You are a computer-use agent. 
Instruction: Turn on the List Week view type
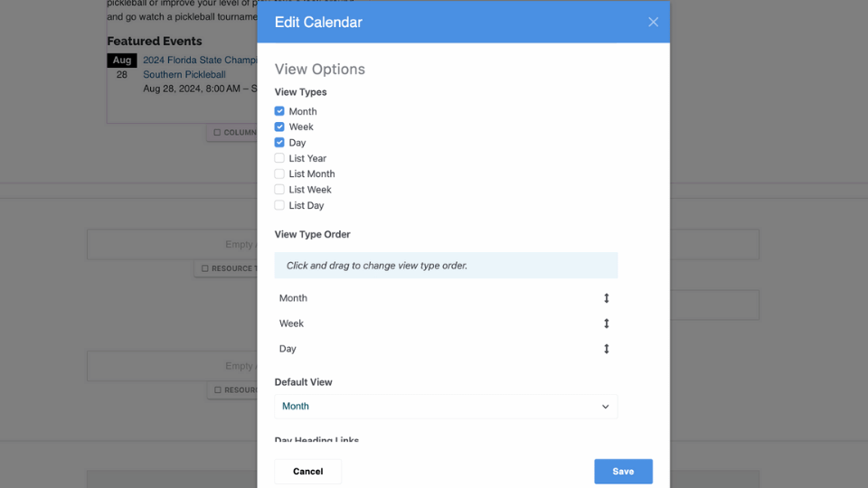[279, 190]
